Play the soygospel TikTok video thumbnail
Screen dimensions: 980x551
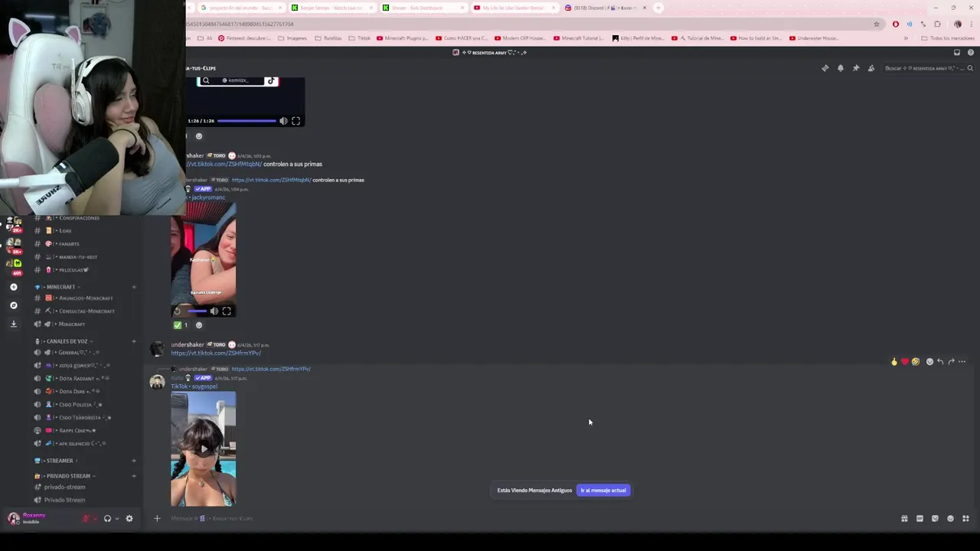pyautogui.click(x=203, y=449)
